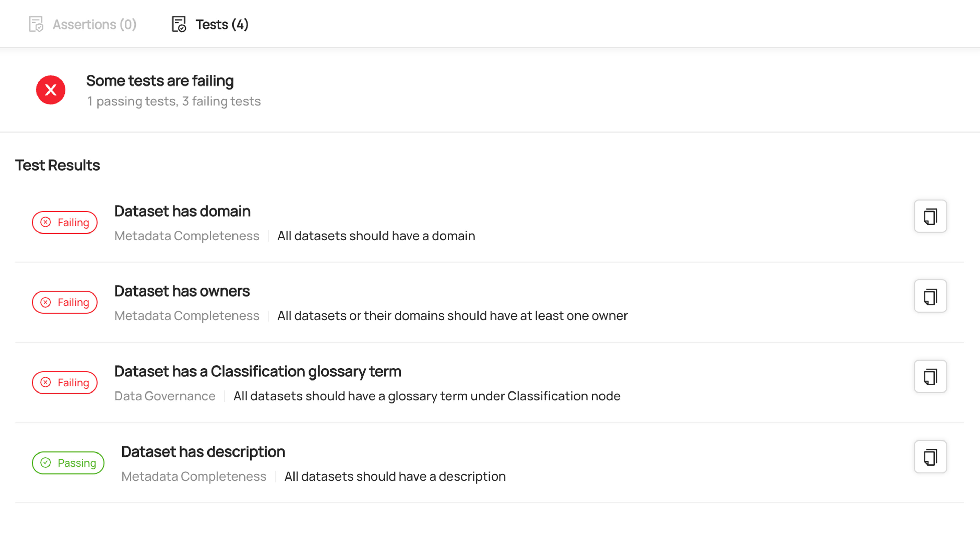980x551 pixels.
Task: Click Failing badge for Dataset has domain
Action: [65, 222]
